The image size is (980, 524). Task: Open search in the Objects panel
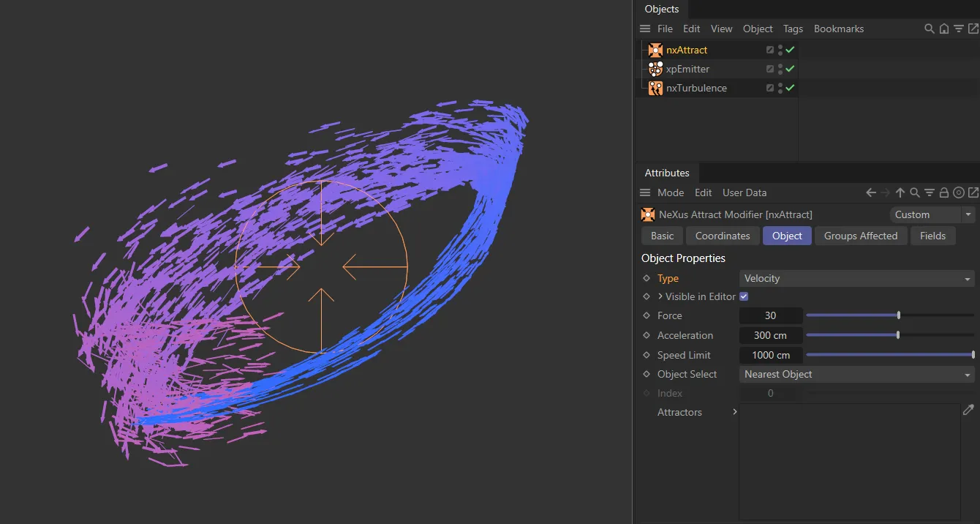tap(929, 29)
